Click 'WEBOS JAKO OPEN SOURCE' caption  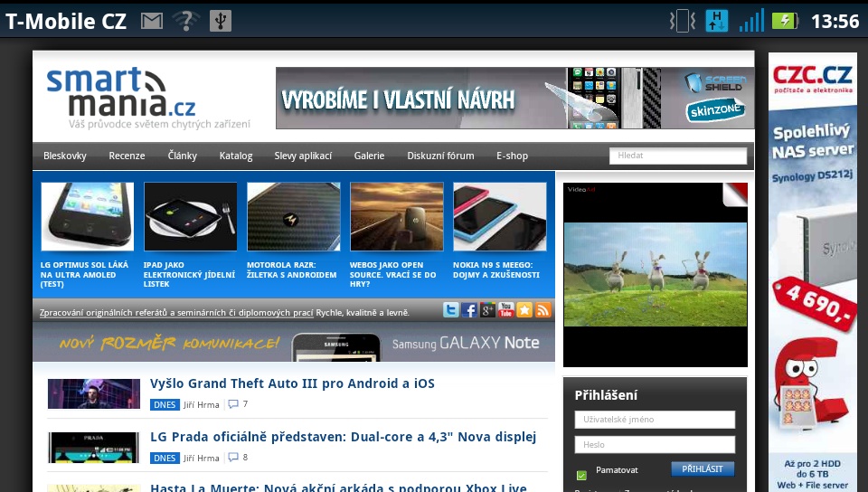(392, 275)
